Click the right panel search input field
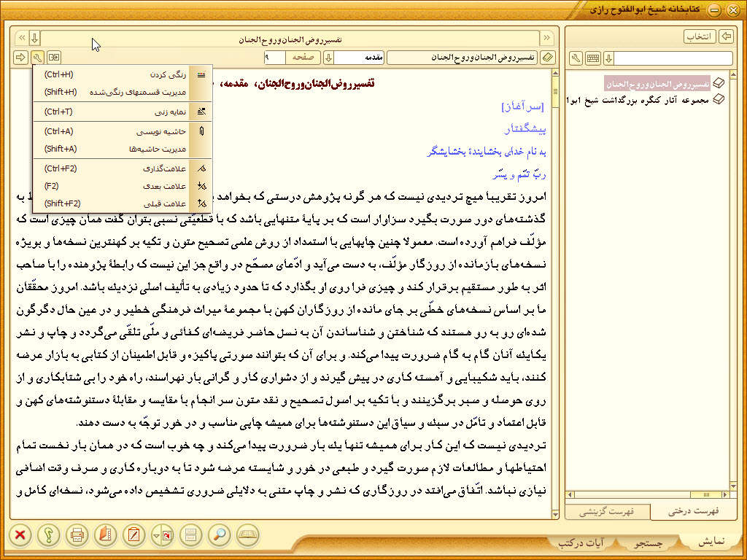The height and width of the screenshot is (560, 747). click(673, 58)
